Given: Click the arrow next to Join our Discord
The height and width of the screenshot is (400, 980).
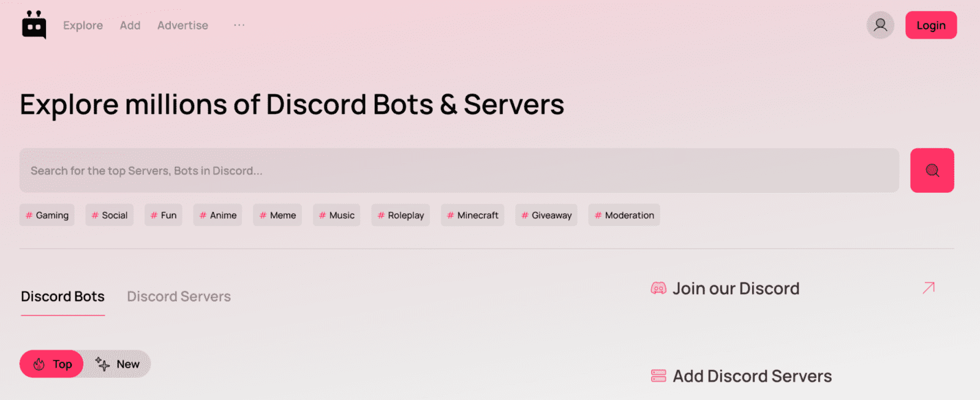Looking at the screenshot, I should 929,288.
